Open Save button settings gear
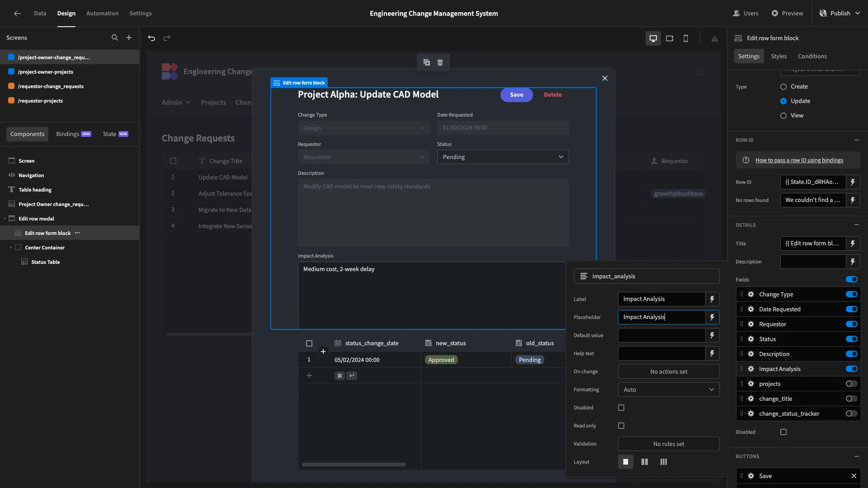The height and width of the screenshot is (488, 868). 751,476
